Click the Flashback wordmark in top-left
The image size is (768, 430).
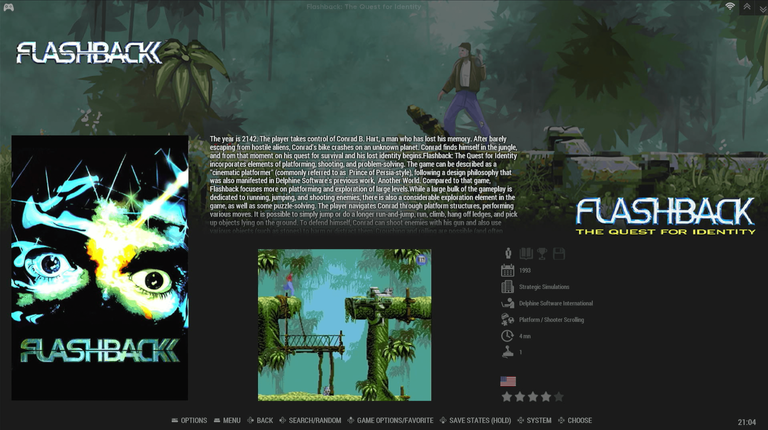pyautogui.click(x=89, y=53)
